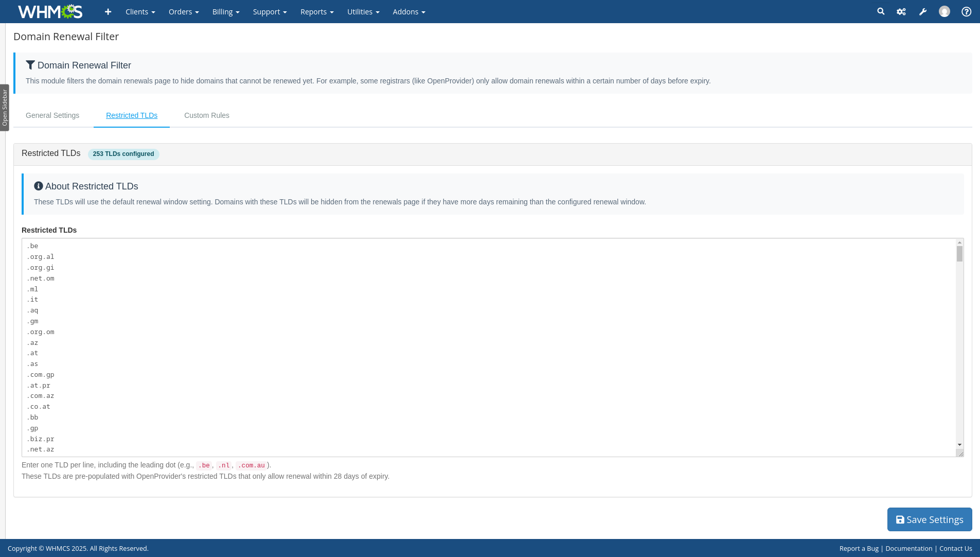Image resolution: width=980 pixels, height=557 pixels.
Task: Open the Addons menu
Action: click(409, 12)
